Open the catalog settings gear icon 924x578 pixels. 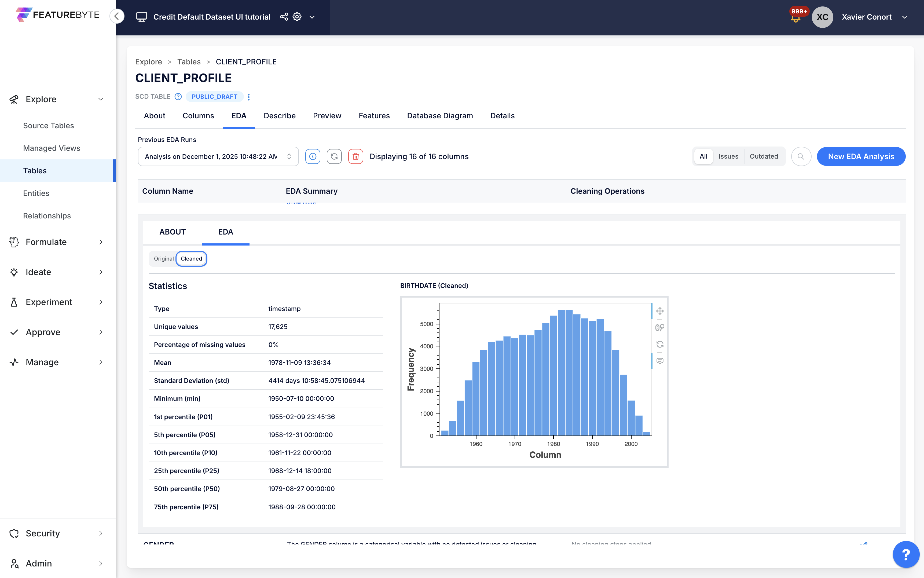pos(297,17)
